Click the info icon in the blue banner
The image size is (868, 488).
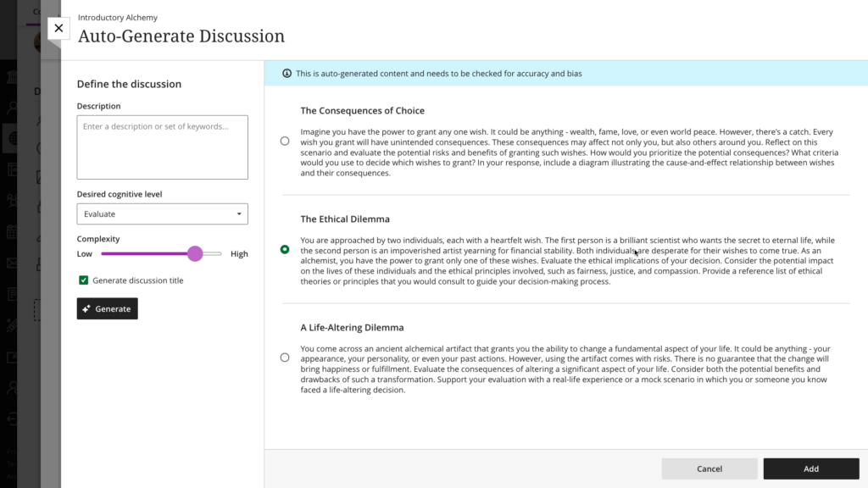pyautogui.click(x=287, y=74)
